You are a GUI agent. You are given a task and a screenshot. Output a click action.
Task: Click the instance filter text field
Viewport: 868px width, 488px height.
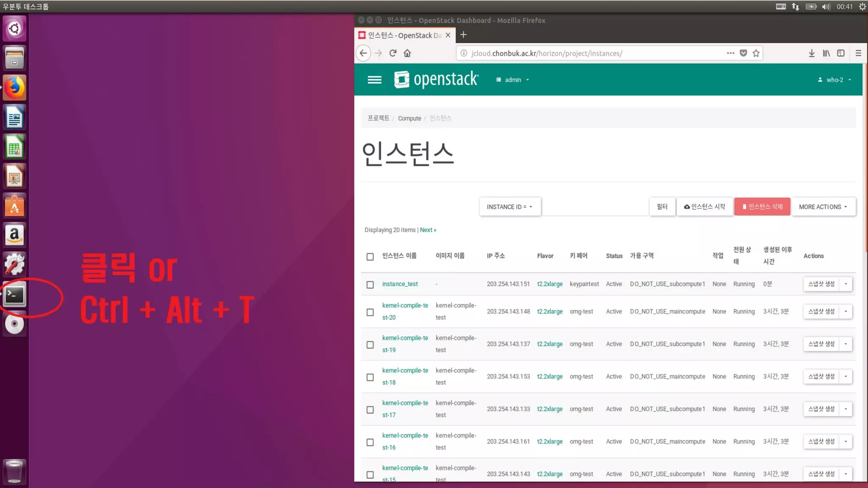point(594,207)
